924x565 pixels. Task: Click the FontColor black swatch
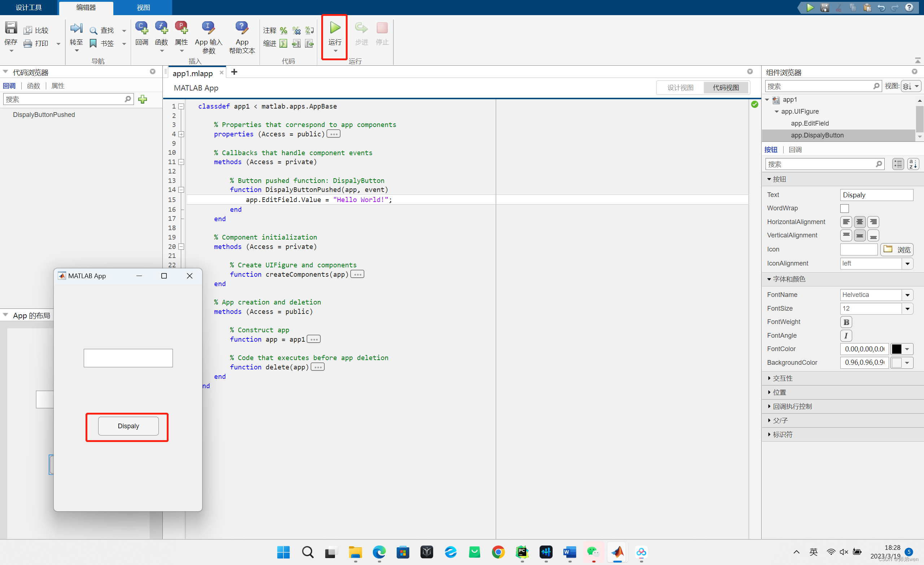[897, 349]
